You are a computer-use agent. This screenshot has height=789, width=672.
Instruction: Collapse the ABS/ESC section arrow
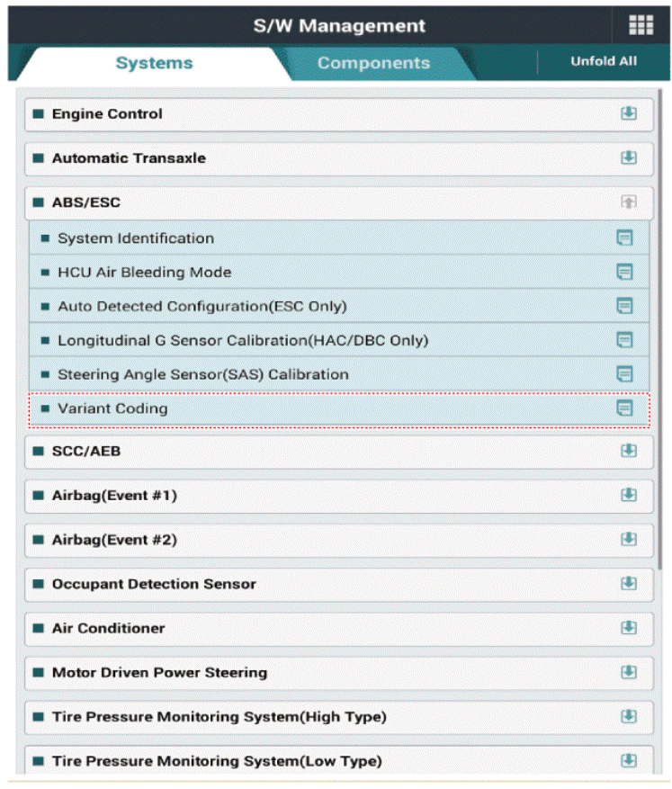coord(628,202)
